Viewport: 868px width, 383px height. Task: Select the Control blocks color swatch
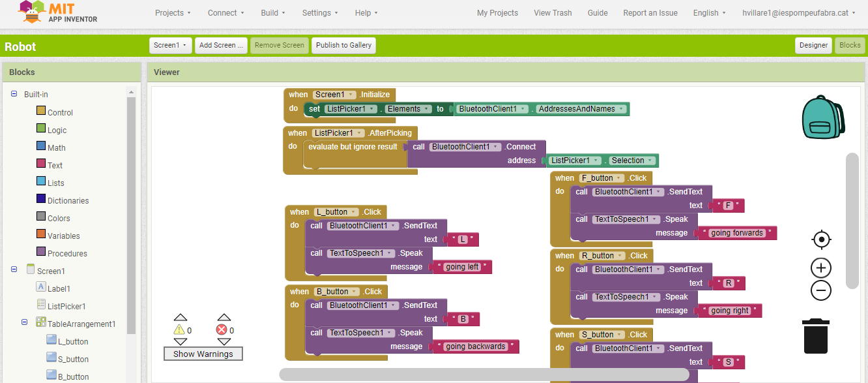coord(41,112)
